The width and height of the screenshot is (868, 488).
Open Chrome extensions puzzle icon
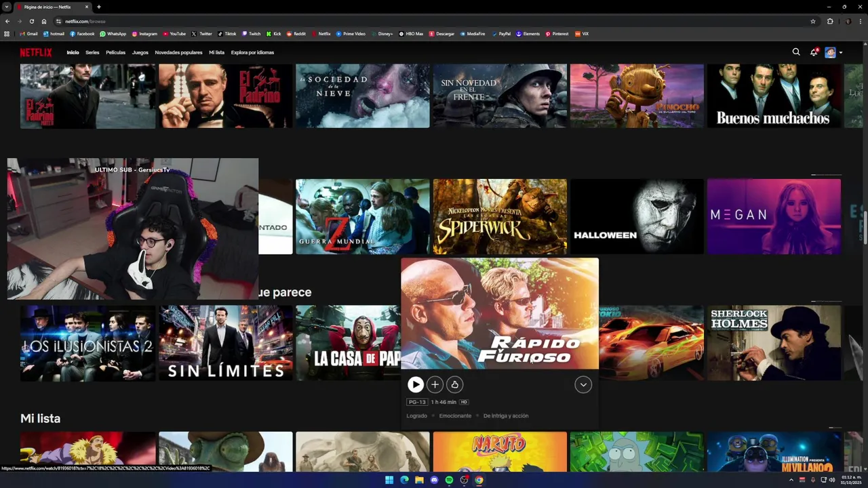[830, 21]
